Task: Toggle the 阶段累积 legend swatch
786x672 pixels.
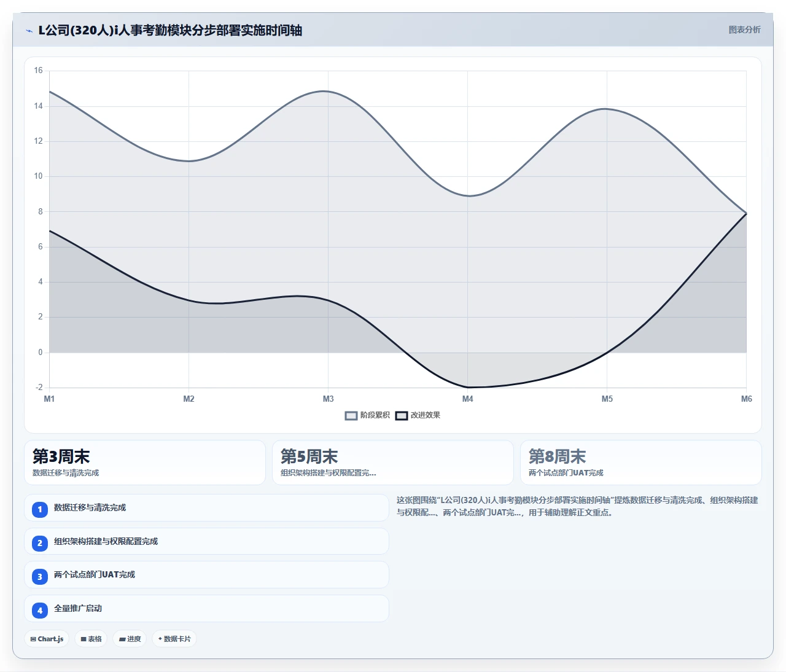Action: point(351,416)
